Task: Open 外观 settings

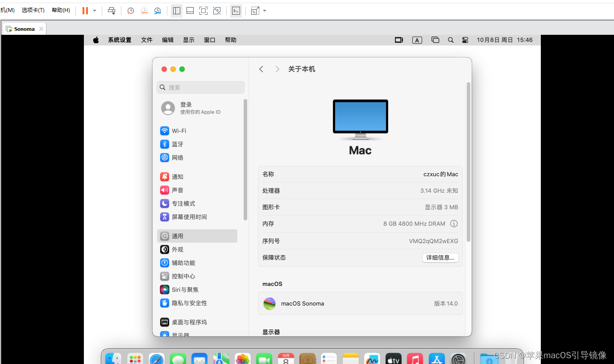Action: pyautogui.click(x=197, y=249)
